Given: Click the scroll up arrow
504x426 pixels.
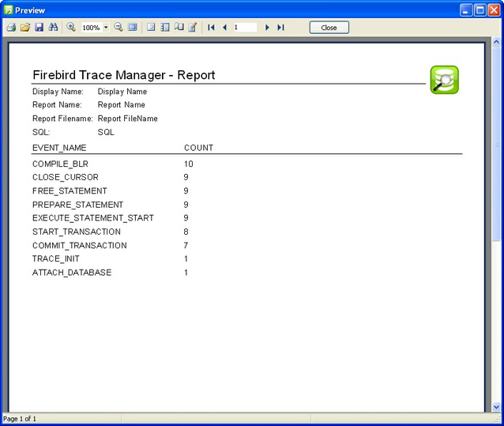Looking at the screenshot, I should coord(496,42).
